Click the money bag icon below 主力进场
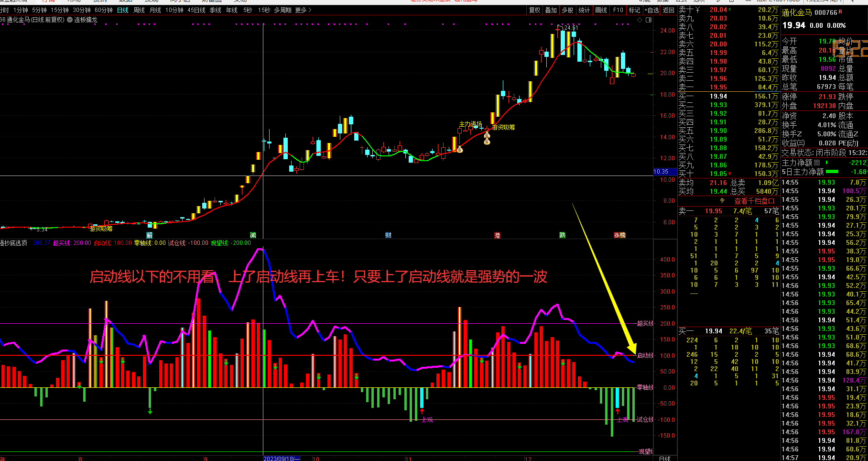Viewport: 868px width, 461px height. click(459, 150)
